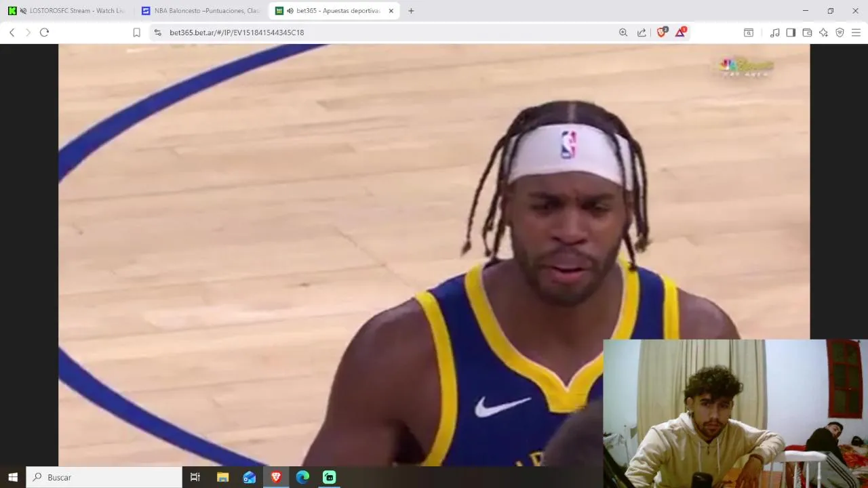
Task: Open Brave VPN shield icon
Action: click(840, 33)
